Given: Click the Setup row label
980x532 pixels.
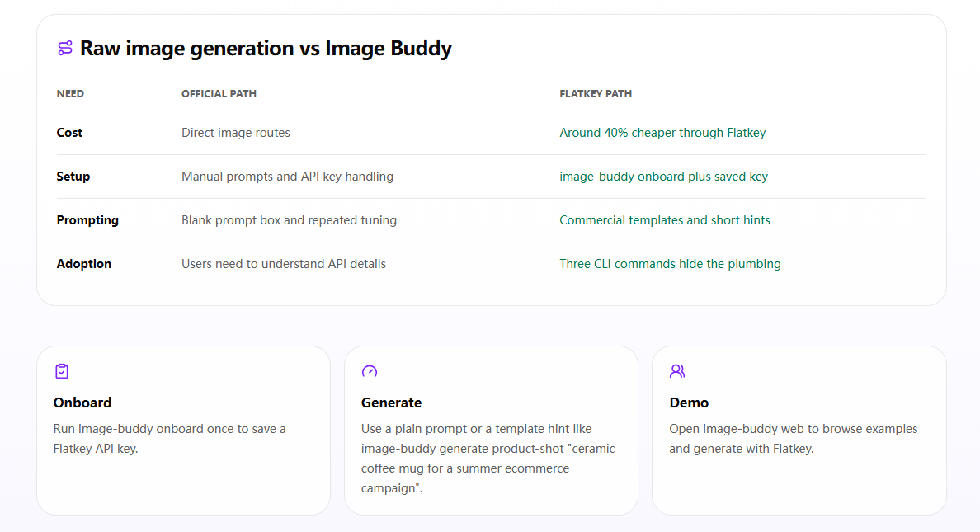Looking at the screenshot, I should click(x=73, y=177).
